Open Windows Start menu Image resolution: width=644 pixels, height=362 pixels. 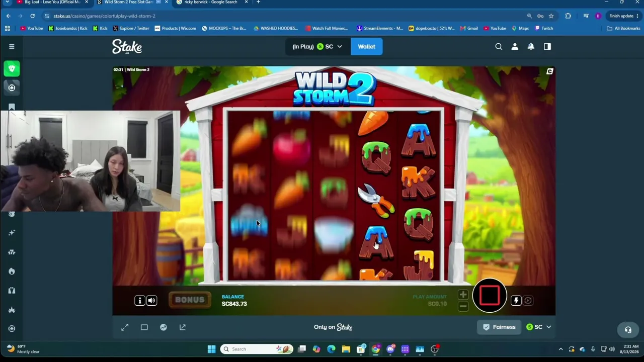[211, 349]
